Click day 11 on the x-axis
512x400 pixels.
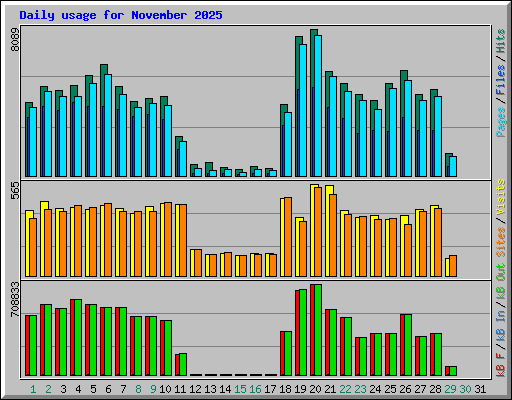(180, 389)
